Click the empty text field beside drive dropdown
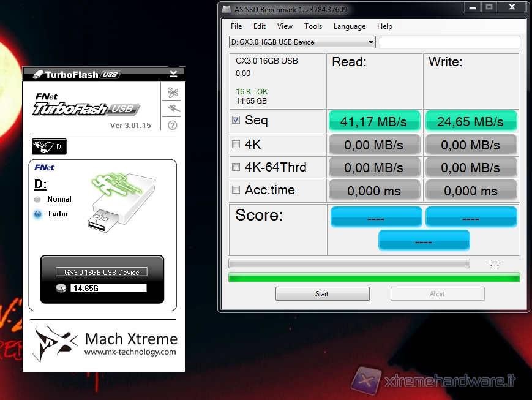Viewport: 532px width, 400px height. coord(449,42)
